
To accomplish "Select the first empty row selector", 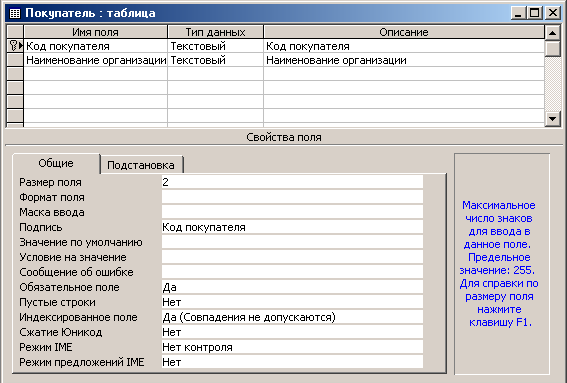I will (15, 74).
